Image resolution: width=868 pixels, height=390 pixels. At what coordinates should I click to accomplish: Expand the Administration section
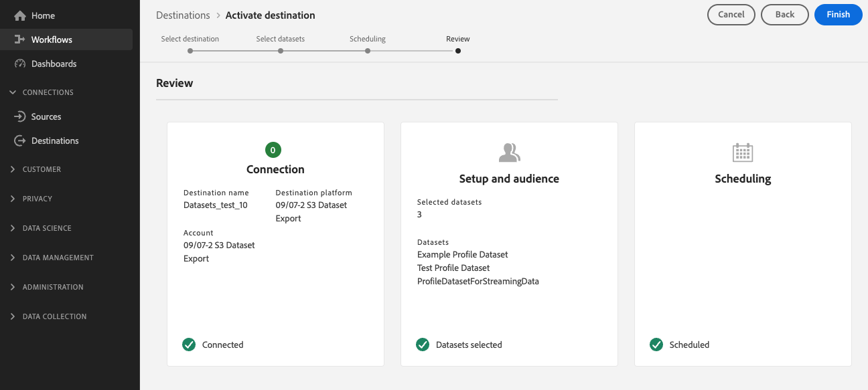(13, 287)
